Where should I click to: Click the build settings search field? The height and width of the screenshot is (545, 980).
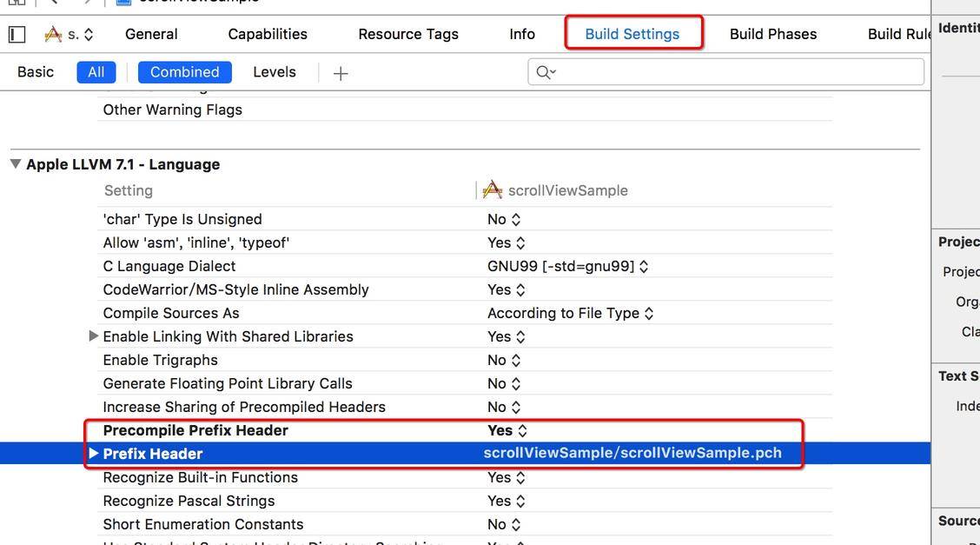point(725,72)
